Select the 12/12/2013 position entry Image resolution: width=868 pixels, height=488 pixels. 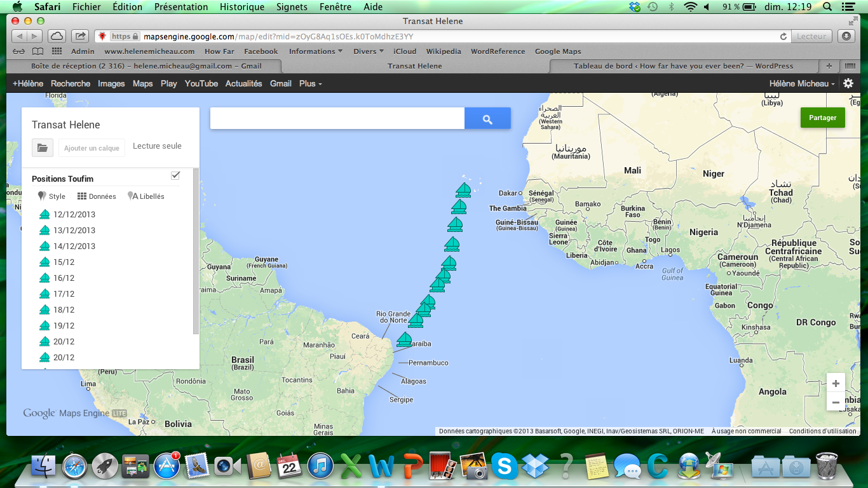[x=74, y=214]
